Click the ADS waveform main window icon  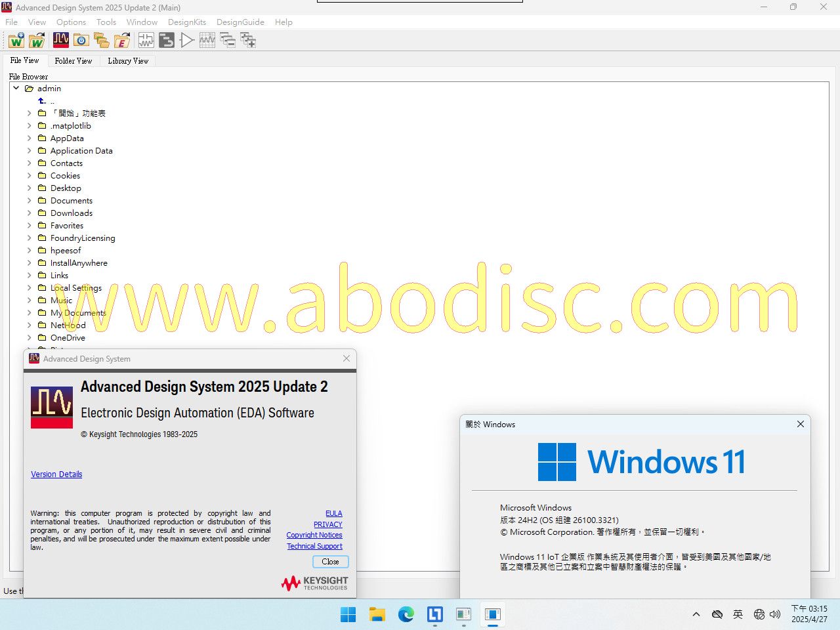(61, 41)
